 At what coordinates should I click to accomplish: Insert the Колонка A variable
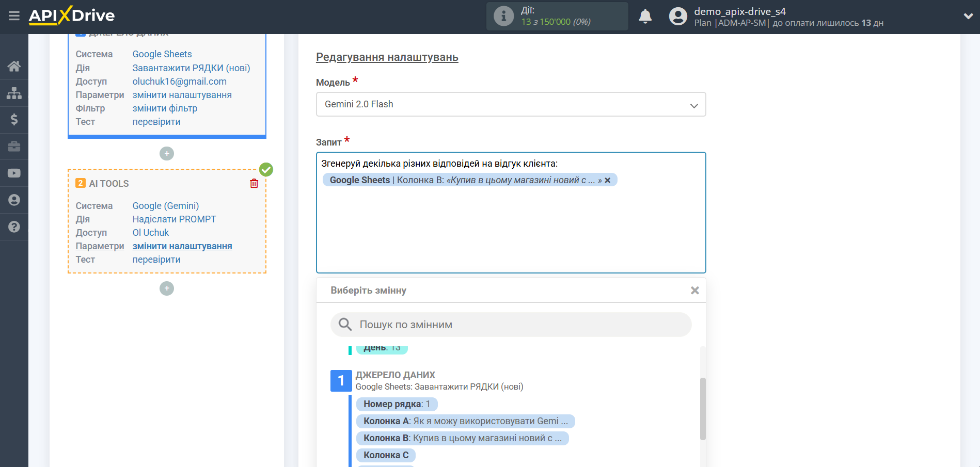click(x=465, y=421)
